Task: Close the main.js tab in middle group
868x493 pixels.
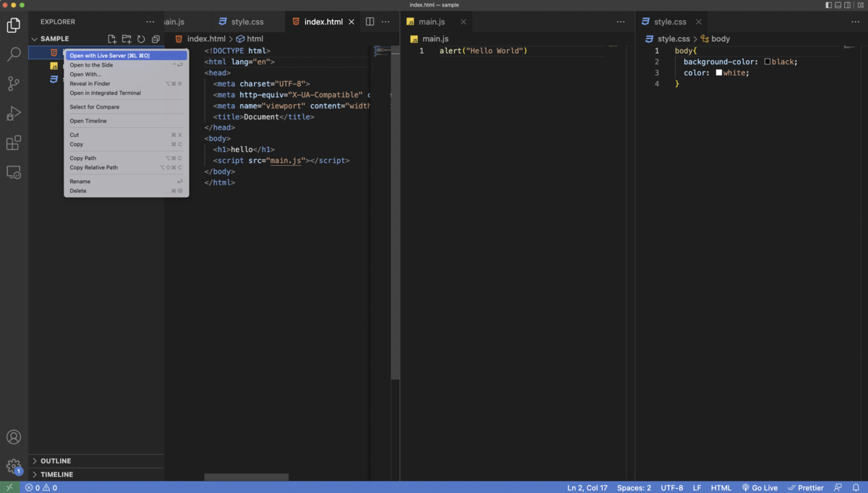Action: point(464,22)
